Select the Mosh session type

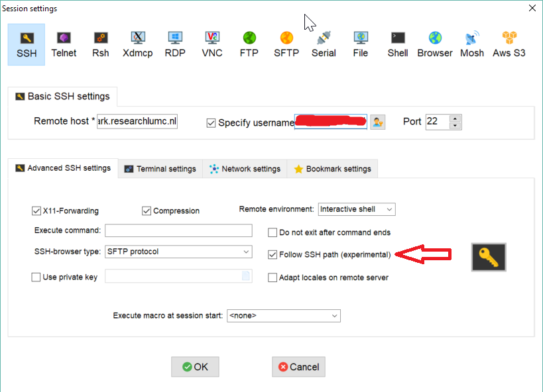[472, 44]
